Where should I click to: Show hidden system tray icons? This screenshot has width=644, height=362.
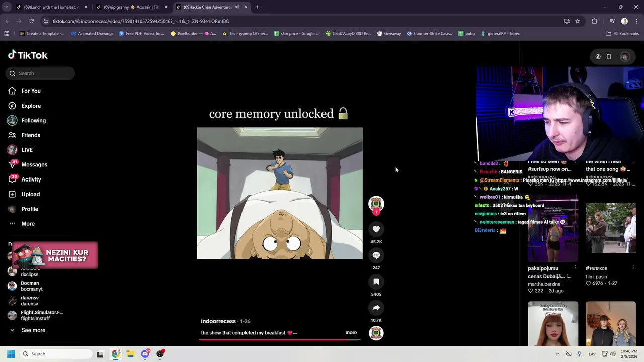(557, 354)
